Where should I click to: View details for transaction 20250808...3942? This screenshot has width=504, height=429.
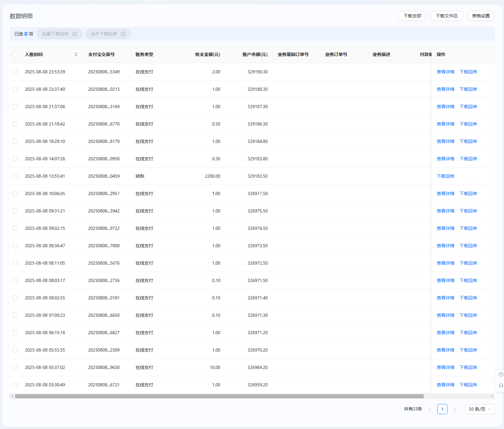point(446,211)
